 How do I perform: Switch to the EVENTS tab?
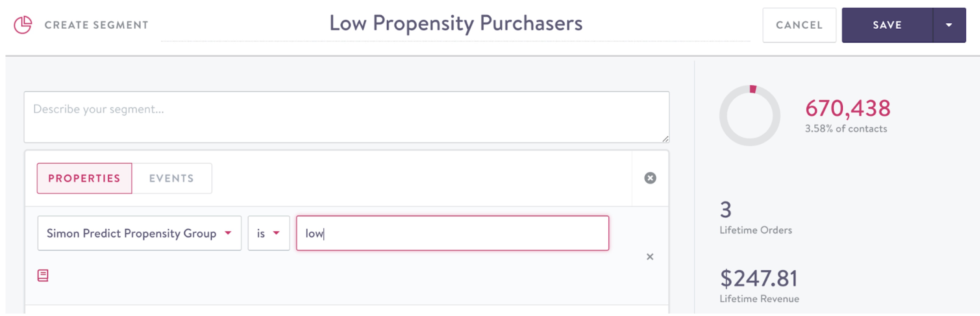[x=171, y=178]
